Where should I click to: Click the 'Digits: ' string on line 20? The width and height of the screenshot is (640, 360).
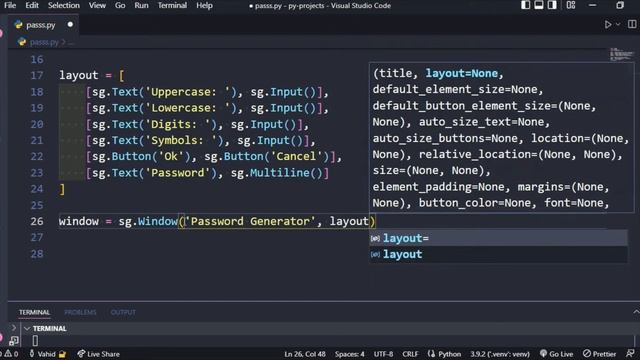click(178, 124)
